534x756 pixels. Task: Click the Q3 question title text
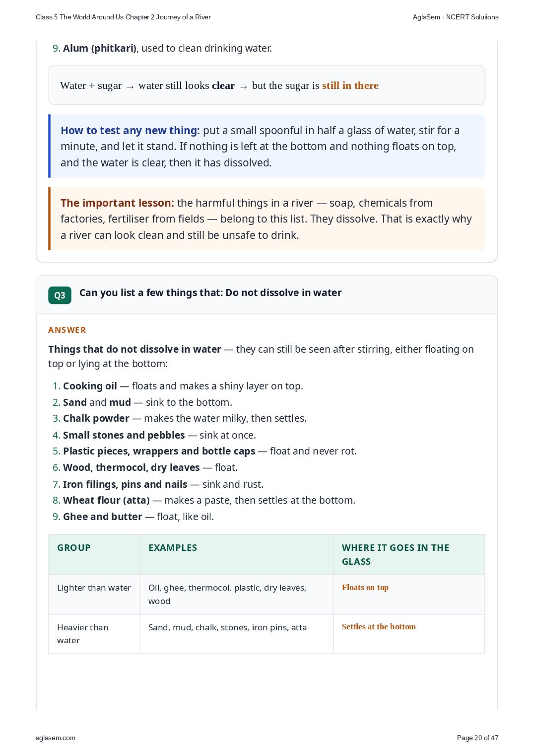coord(210,293)
